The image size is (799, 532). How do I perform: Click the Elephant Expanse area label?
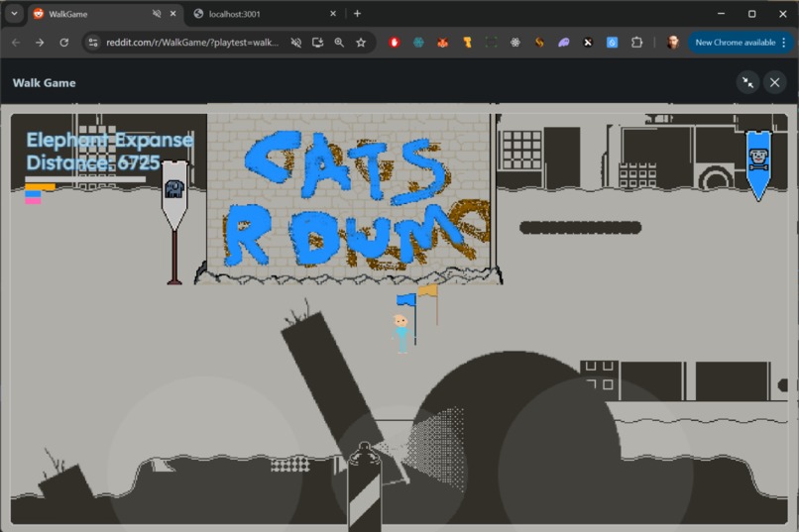coord(110,140)
